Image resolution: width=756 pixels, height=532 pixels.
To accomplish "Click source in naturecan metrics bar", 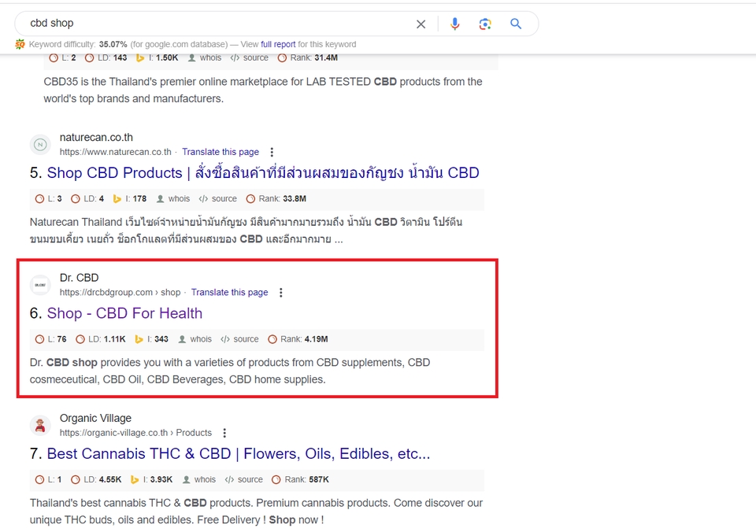I will (x=218, y=198).
